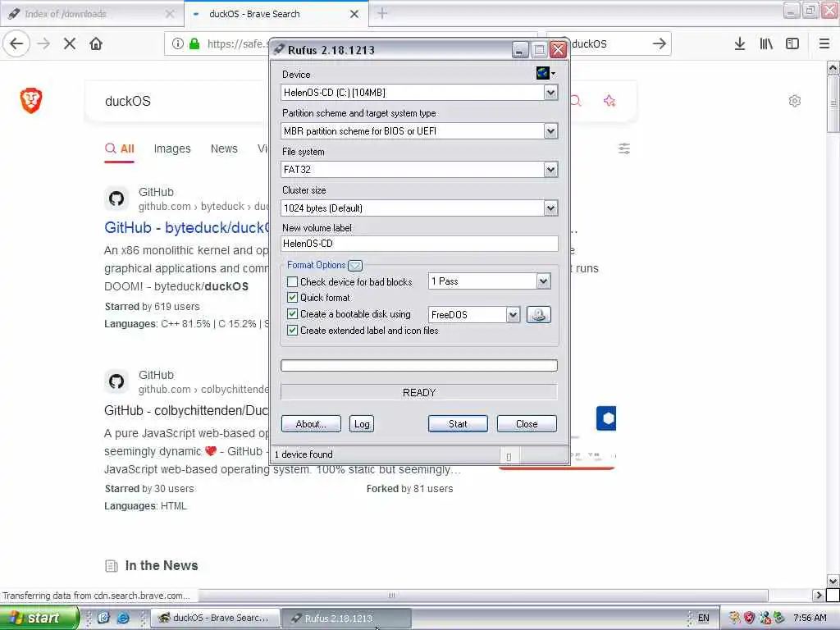Viewport: 840px width, 630px height.
Task: Open the browser hamburger menu
Action: [824, 43]
